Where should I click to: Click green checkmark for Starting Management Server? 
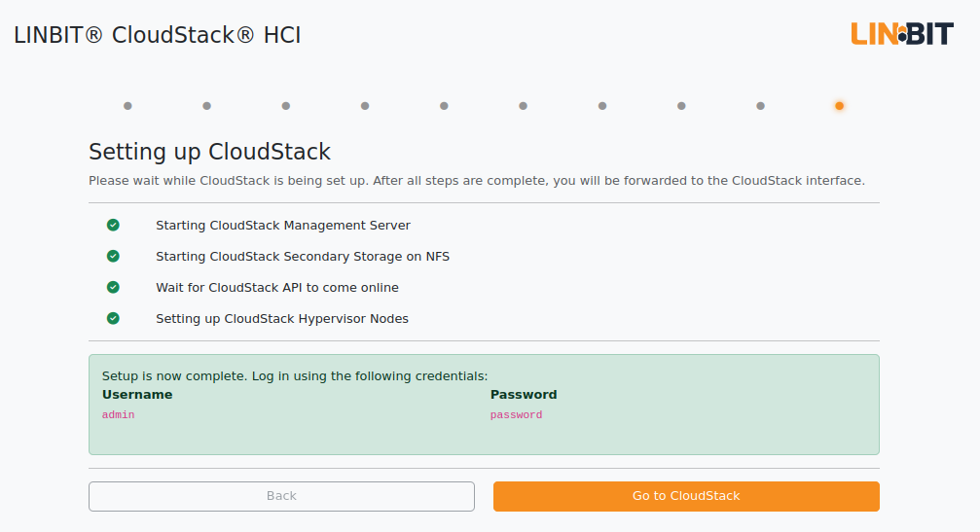point(113,225)
